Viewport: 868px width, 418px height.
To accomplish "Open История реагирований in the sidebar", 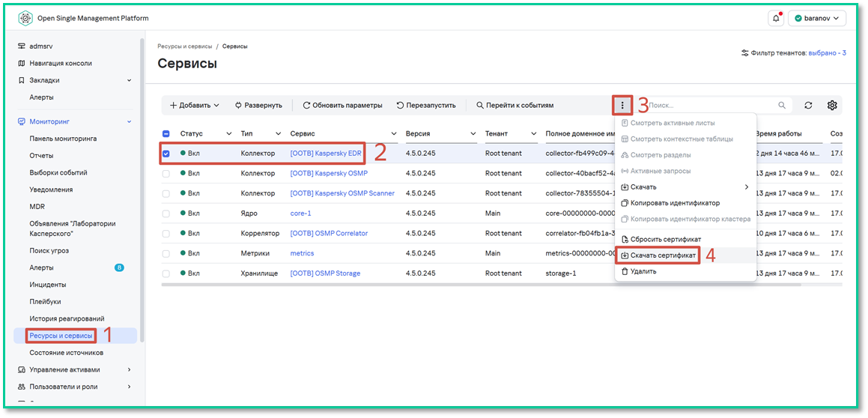I will point(67,318).
